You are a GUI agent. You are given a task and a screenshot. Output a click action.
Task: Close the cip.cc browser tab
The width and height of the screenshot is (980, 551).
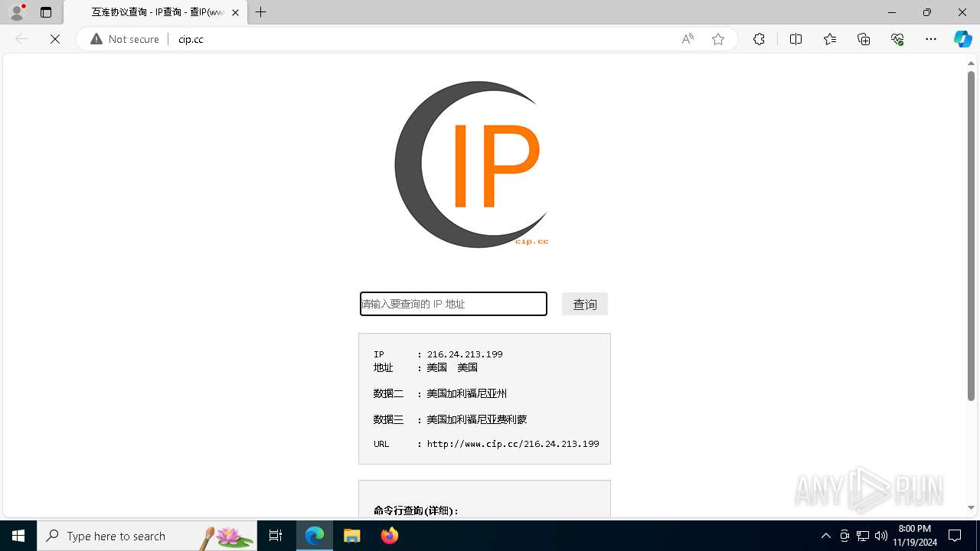tap(235, 12)
